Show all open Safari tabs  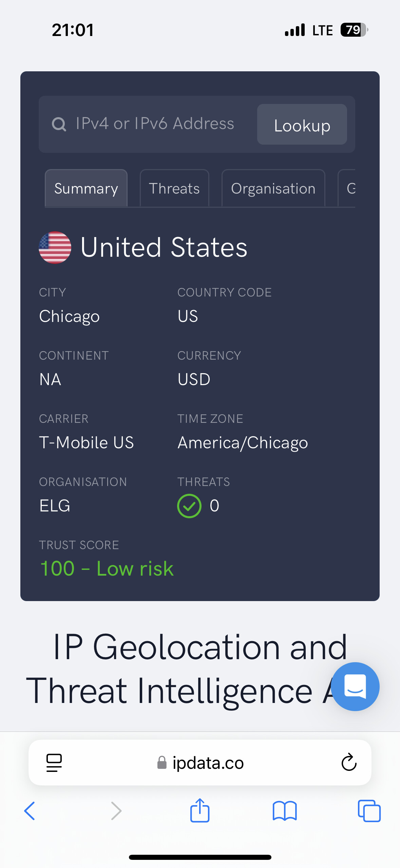369,811
